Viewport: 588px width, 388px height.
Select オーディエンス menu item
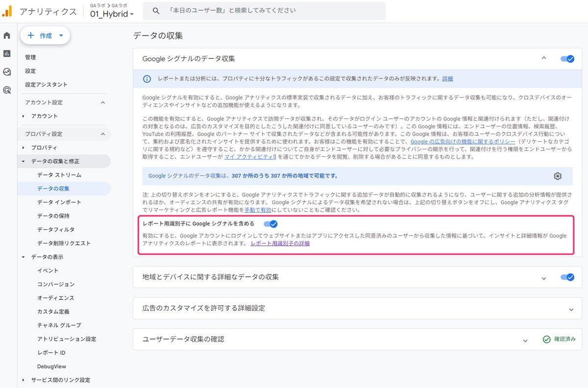56,298
